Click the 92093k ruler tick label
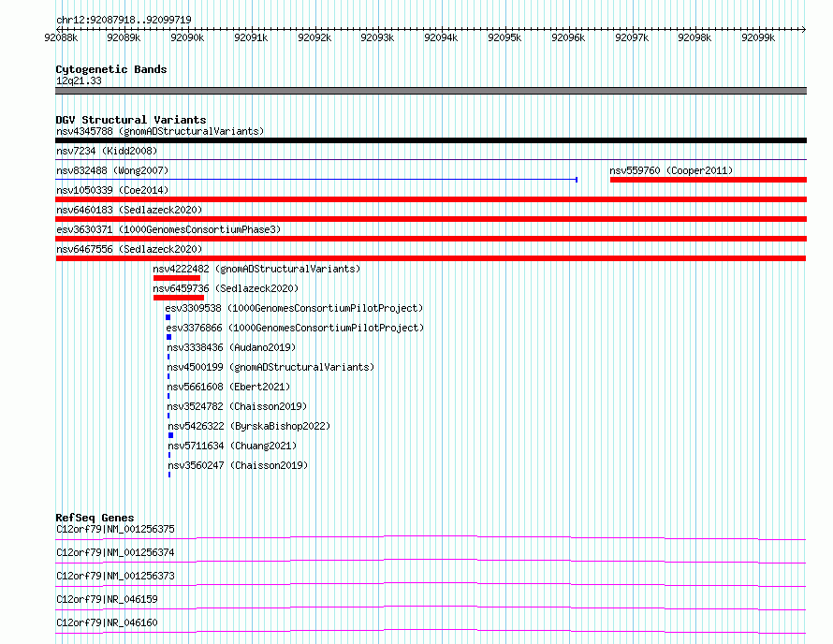The image size is (833, 644). click(377, 37)
